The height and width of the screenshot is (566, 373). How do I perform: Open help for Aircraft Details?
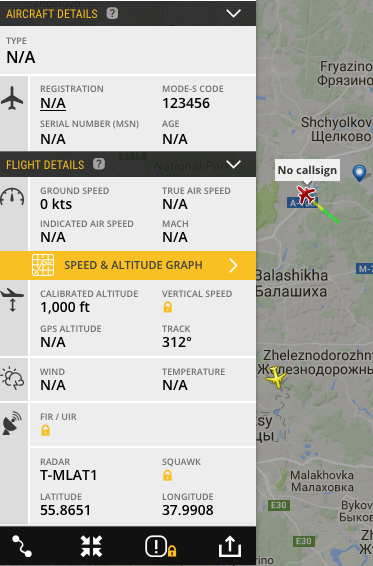(112, 13)
